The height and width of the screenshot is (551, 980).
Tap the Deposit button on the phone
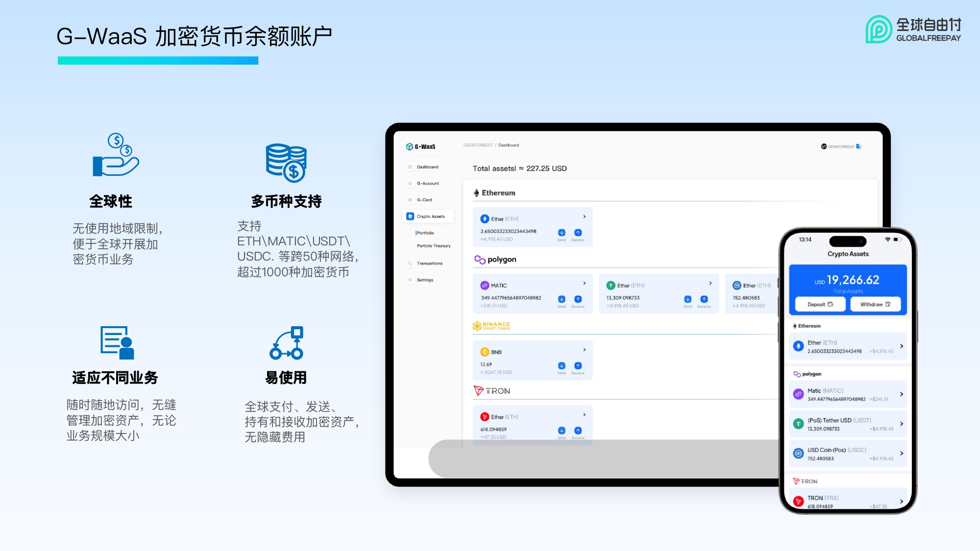[820, 304]
